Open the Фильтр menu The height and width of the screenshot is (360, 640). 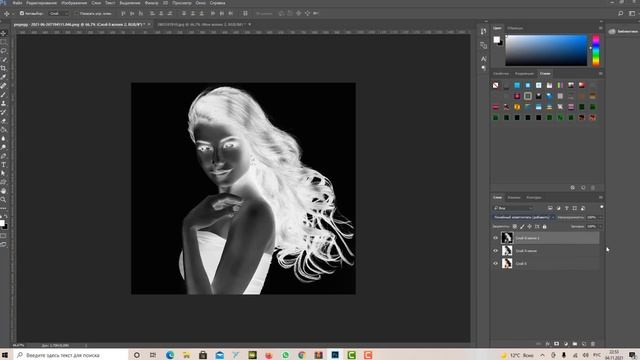[x=151, y=3]
